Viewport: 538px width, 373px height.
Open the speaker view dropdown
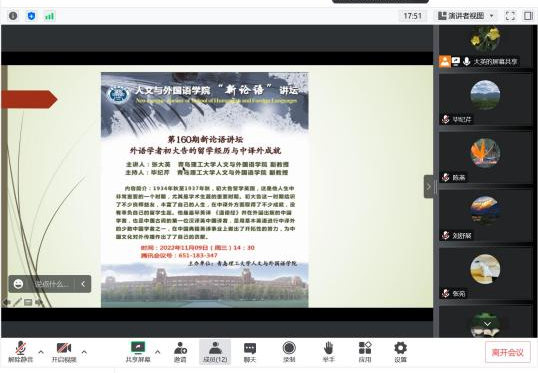[x=466, y=16]
